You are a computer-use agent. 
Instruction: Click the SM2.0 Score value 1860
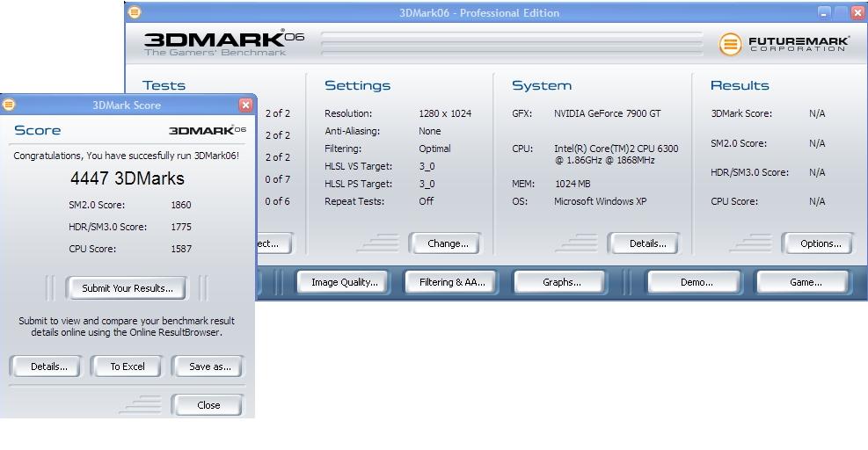tap(181, 205)
